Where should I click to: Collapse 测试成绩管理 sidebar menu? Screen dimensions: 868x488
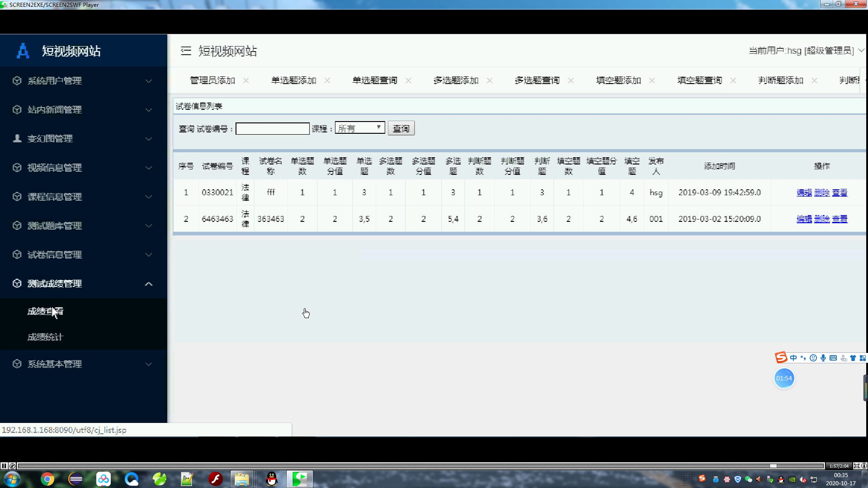tap(84, 283)
